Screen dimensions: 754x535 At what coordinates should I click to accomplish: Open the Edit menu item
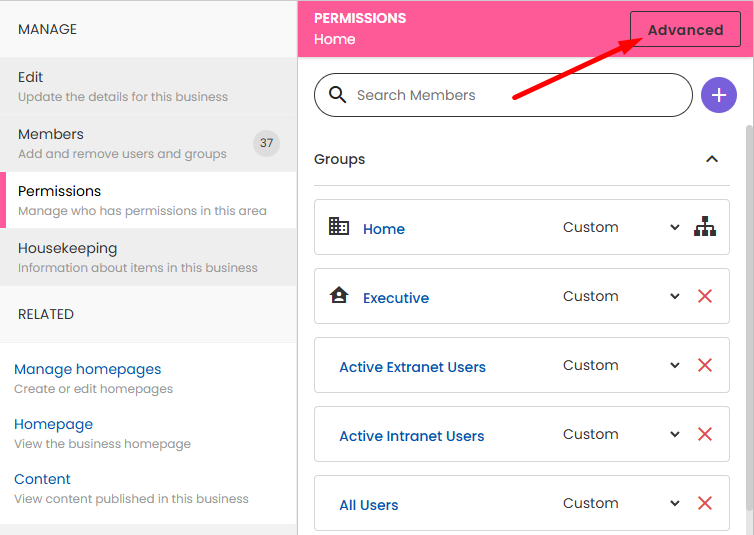pyautogui.click(x=148, y=86)
